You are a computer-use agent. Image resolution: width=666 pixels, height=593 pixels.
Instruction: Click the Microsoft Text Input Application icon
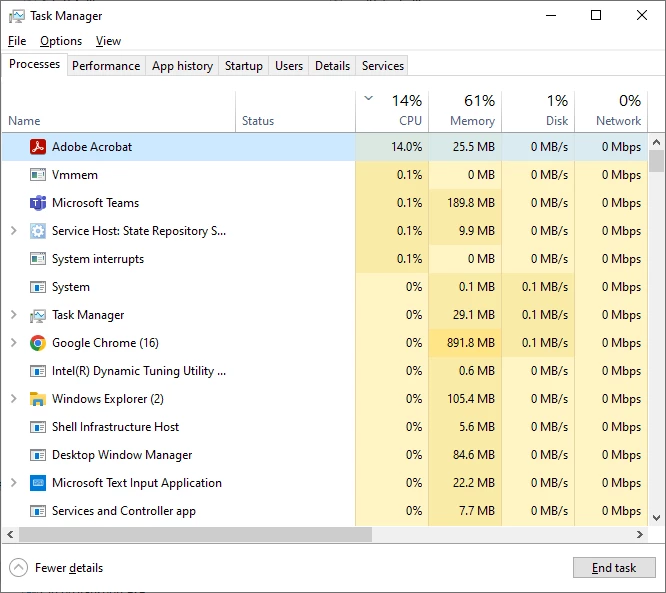tap(38, 483)
